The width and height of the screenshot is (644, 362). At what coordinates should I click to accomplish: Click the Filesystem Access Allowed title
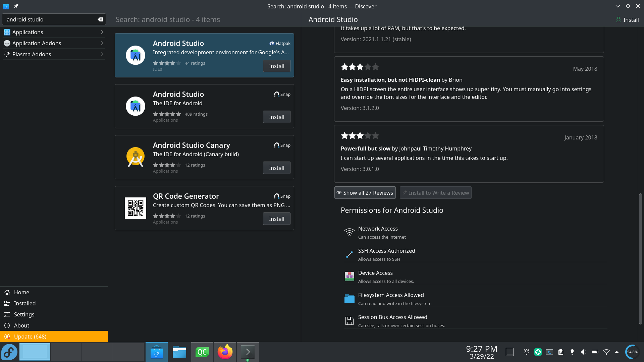391,295
